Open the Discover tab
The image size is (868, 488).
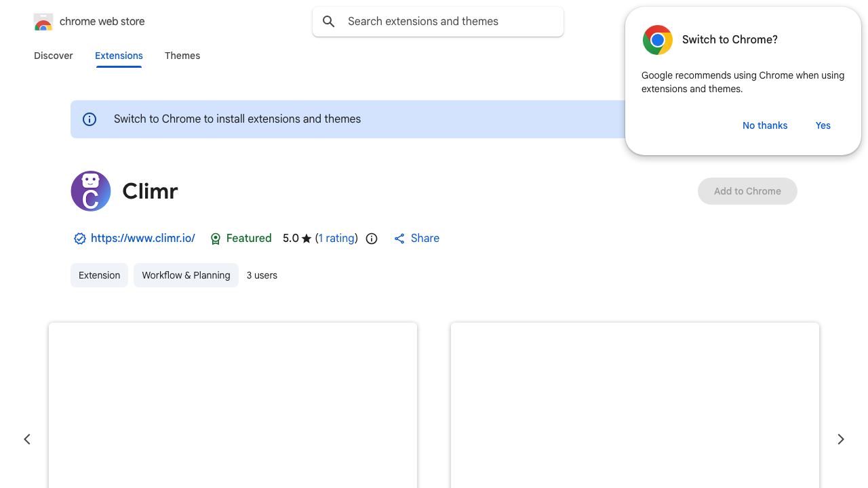click(54, 56)
